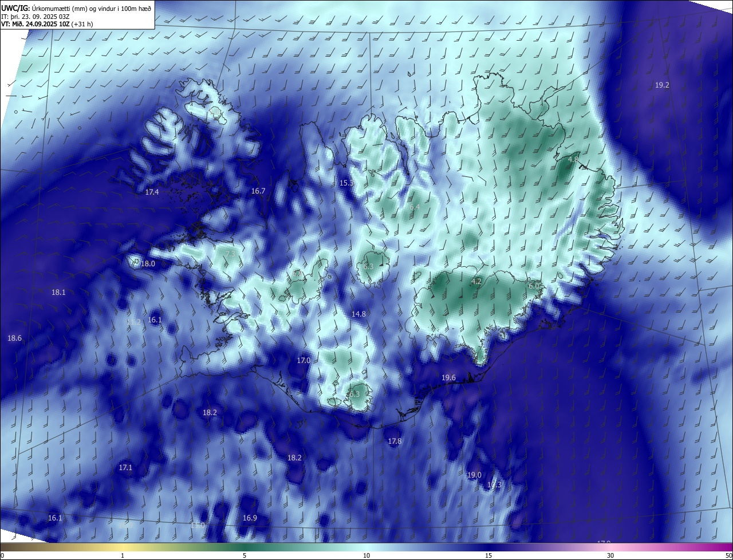The width and height of the screenshot is (733, 560).
Task: Click the color scale tick labeled 0
Action: [x=2, y=555]
